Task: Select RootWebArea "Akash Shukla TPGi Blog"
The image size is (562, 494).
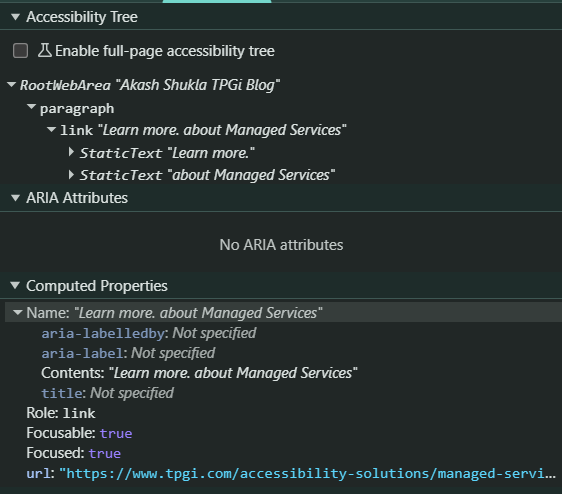Action: [150, 85]
